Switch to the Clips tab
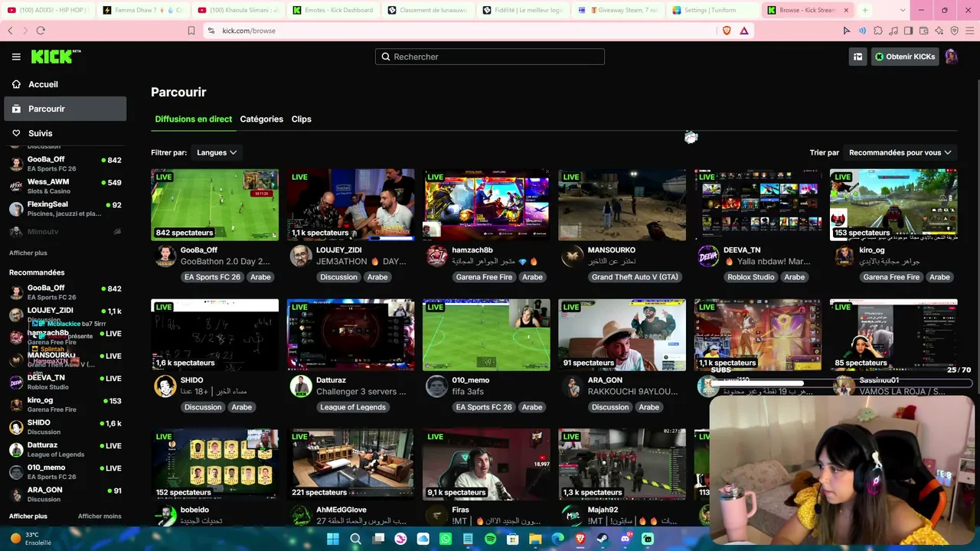 point(302,119)
